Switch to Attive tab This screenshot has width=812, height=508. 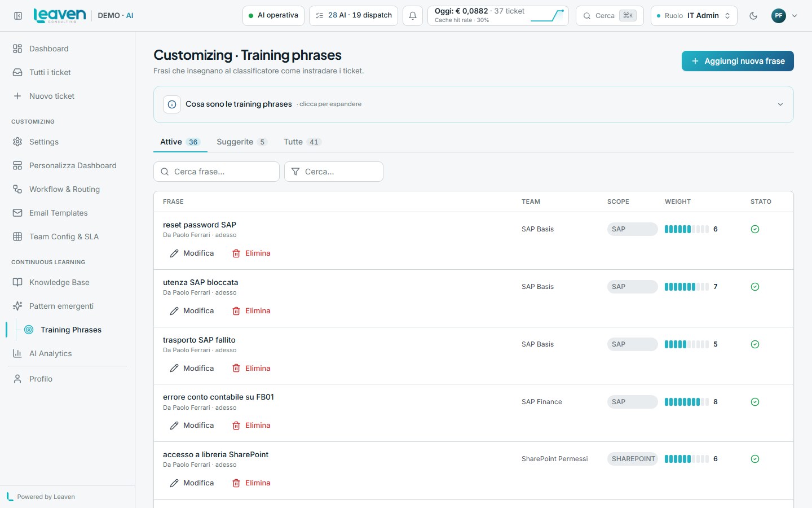pos(180,142)
